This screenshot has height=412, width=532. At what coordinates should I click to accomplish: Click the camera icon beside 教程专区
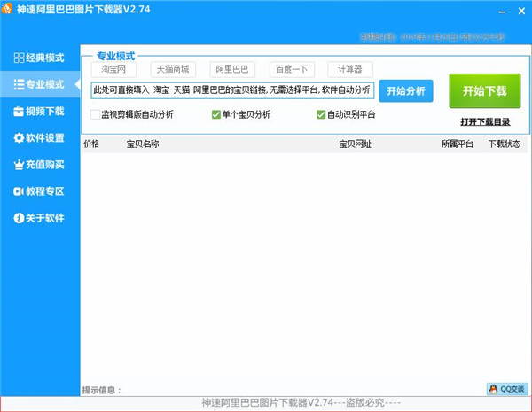coord(19,191)
